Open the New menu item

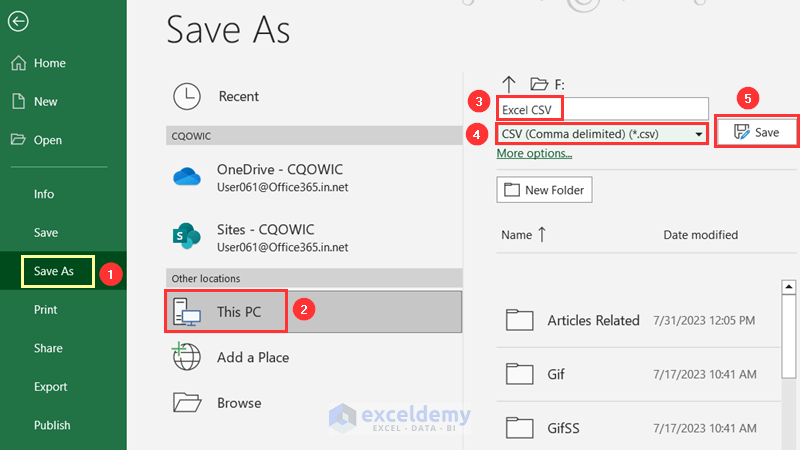click(x=45, y=102)
